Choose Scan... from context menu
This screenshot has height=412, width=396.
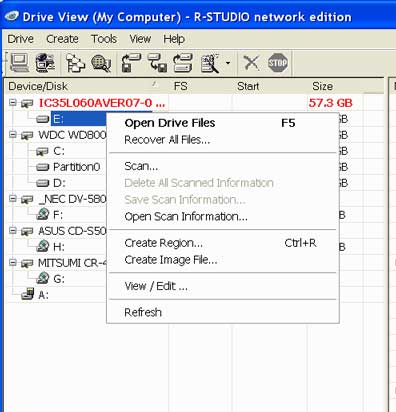pyautogui.click(x=223, y=166)
